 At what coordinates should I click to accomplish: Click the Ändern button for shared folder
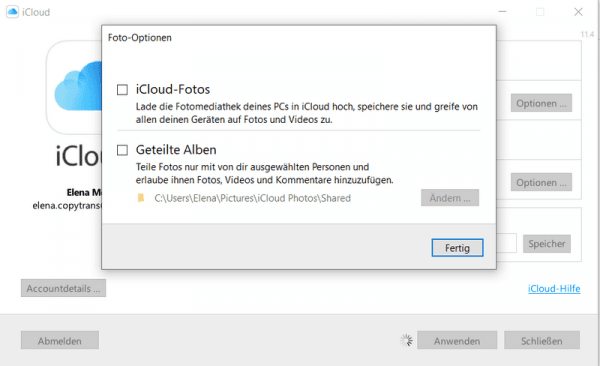[x=450, y=198]
